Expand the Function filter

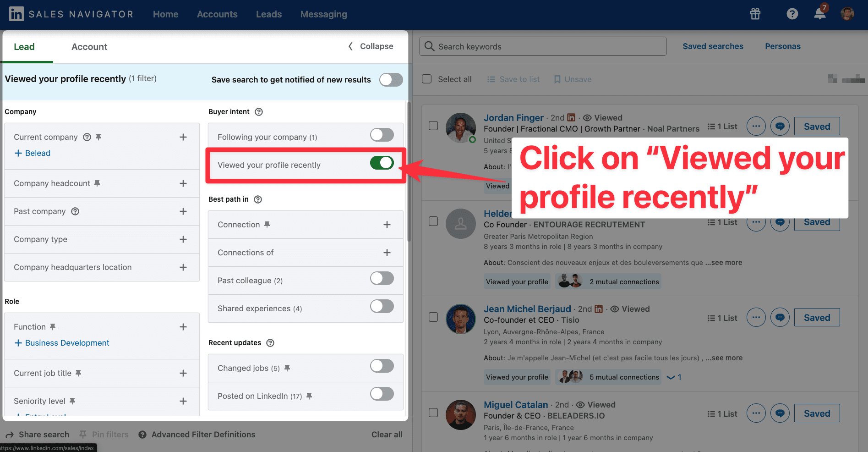pos(183,327)
